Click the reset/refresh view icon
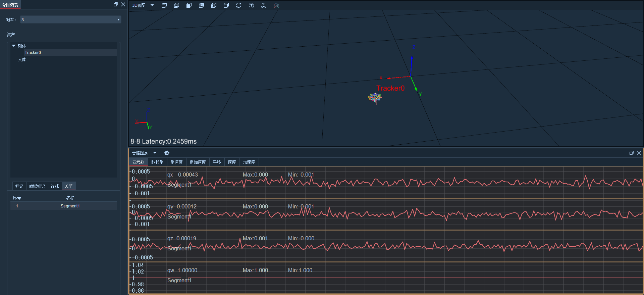644x295 pixels. (238, 5)
